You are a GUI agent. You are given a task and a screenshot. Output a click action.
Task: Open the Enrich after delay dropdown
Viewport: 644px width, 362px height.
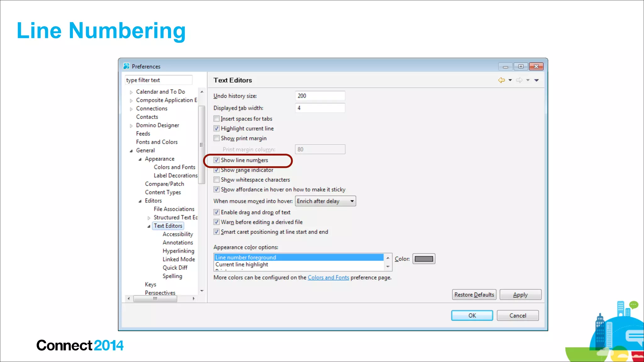tap(325, 201)
